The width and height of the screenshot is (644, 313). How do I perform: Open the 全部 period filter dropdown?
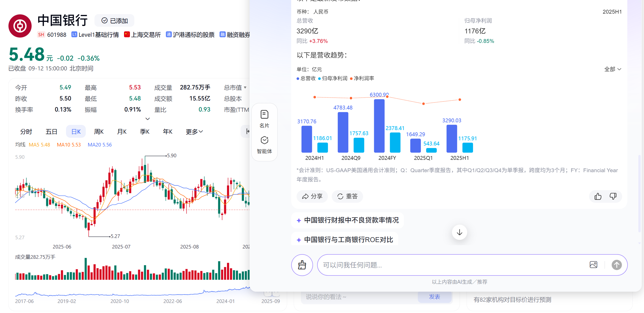613,69
